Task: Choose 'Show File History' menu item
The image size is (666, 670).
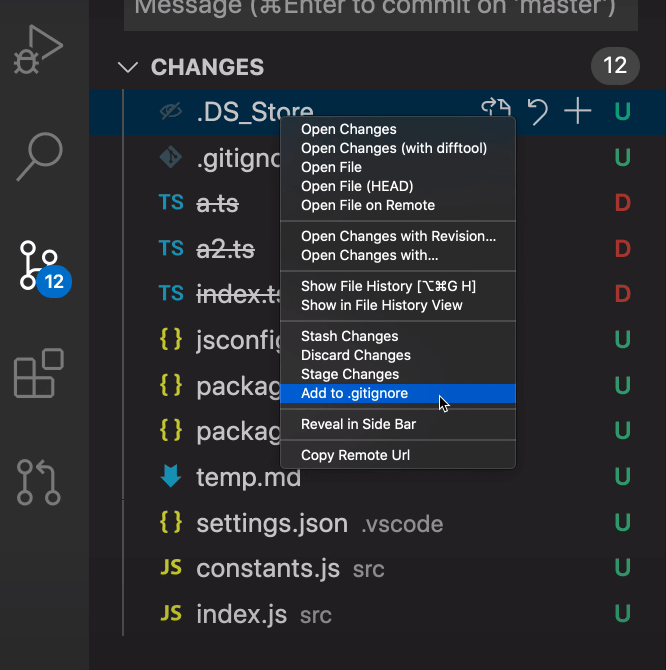Action: pos(388,286)
